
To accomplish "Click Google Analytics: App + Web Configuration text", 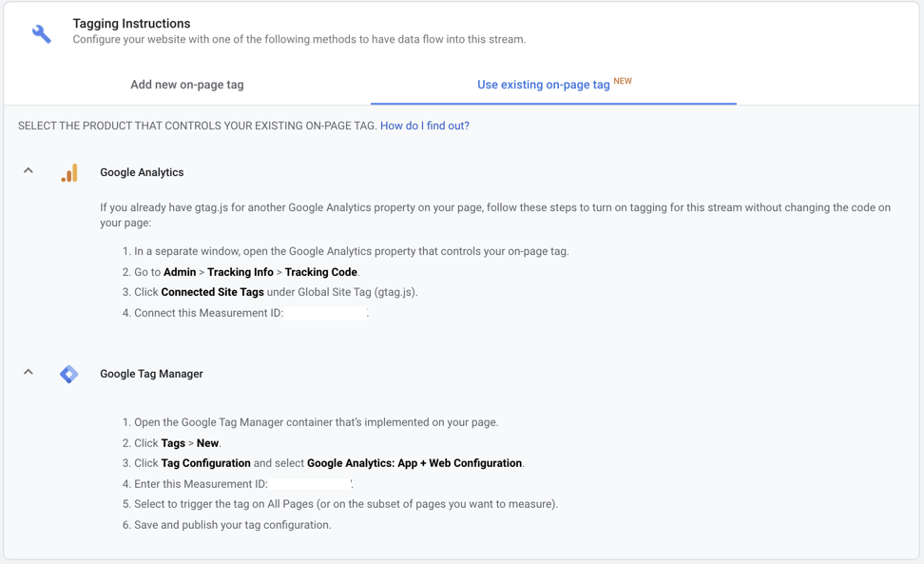I will pos(414,463).
